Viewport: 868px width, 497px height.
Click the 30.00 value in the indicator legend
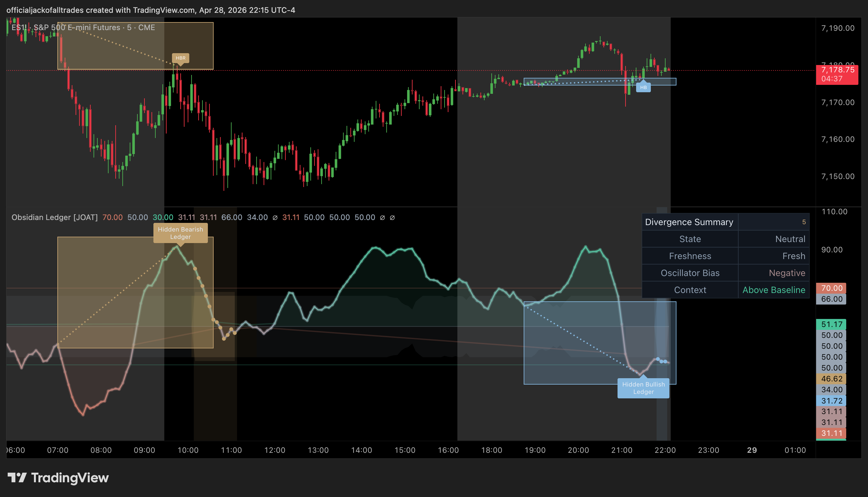coord(163,217)
